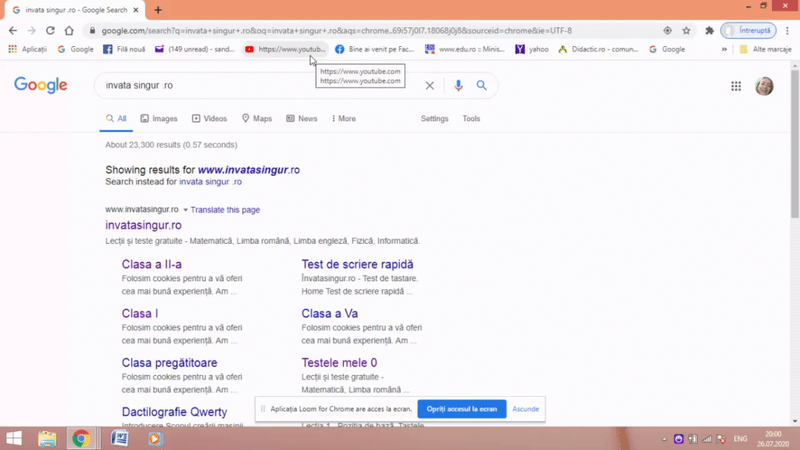This screenshot has width=800, height=450.
Task: Bookmark this page with star icon
Action: coord(686,31)
